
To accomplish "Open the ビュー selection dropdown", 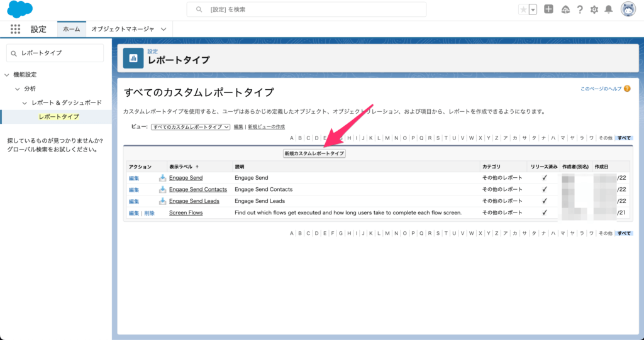I will pyautogui.click(x=191, y=127).
